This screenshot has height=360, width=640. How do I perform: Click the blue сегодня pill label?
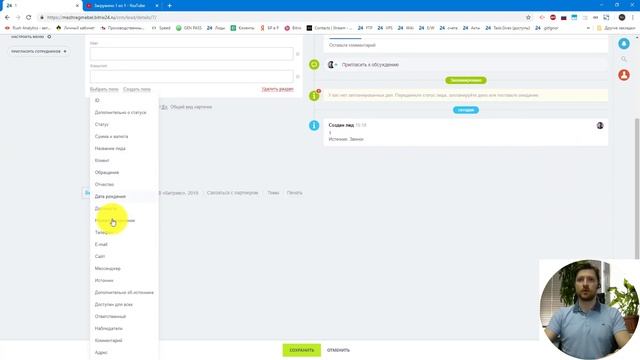click(466, 110)
